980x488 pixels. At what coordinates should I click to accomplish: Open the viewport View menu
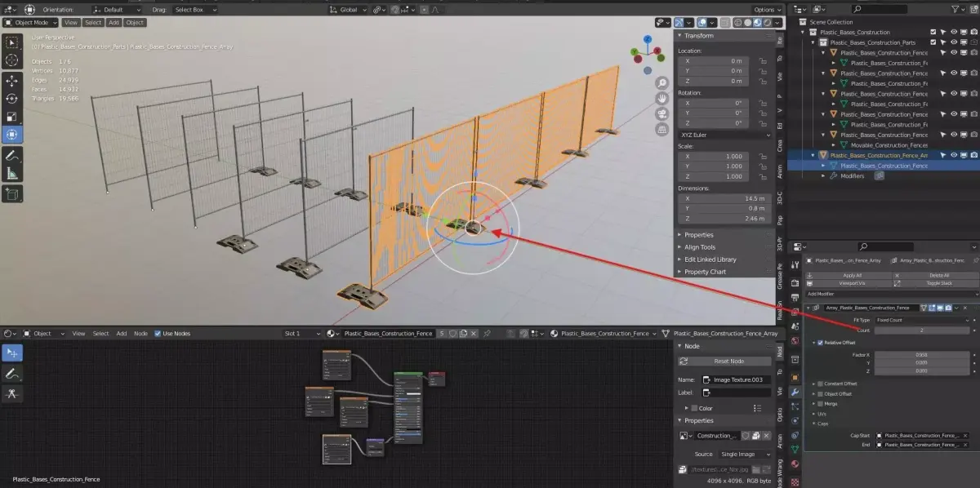tap(71, 23)
